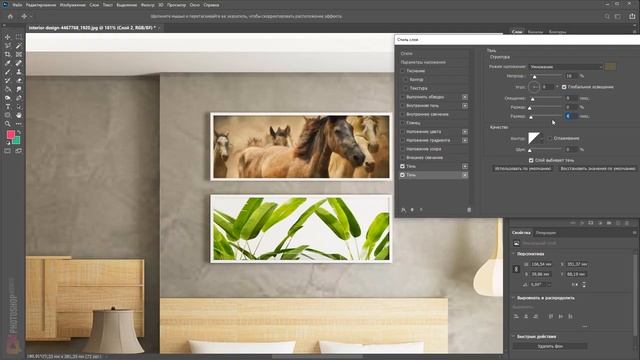Viewport: 640px width, 360px height.
Task: Select the Zoom tool in toolbar
Action: [7, 124]
